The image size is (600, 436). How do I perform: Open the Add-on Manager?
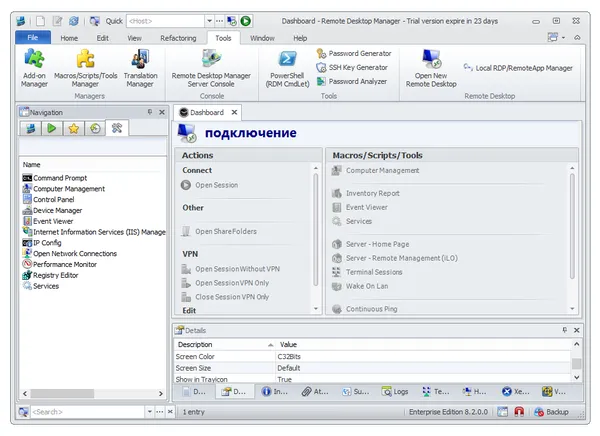coord(34,68)
